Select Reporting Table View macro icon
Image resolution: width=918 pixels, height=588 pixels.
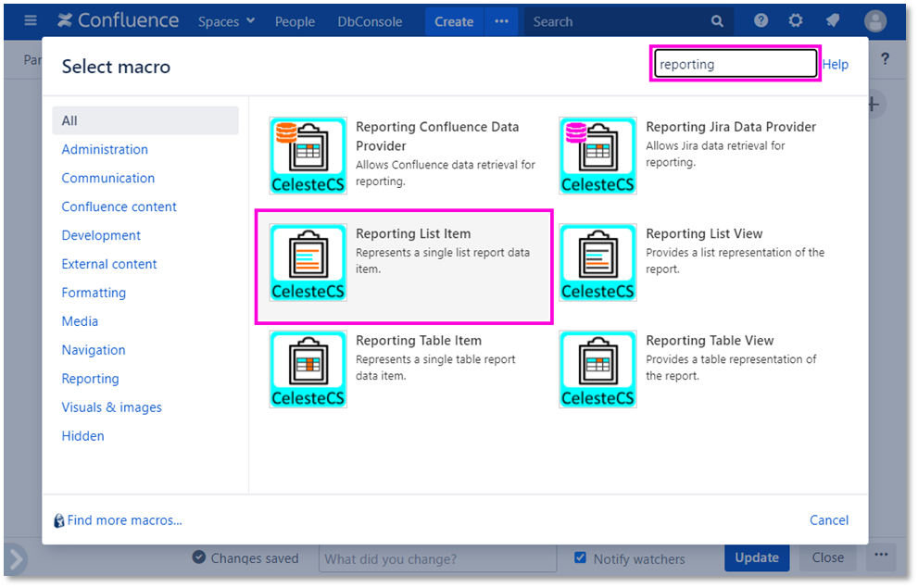(597, 369)
